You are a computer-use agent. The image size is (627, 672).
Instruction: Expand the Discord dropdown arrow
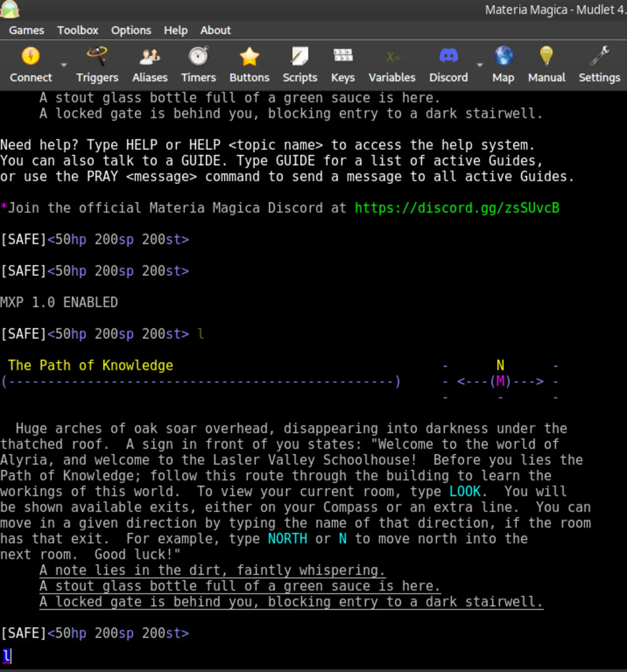click(479, 65)
